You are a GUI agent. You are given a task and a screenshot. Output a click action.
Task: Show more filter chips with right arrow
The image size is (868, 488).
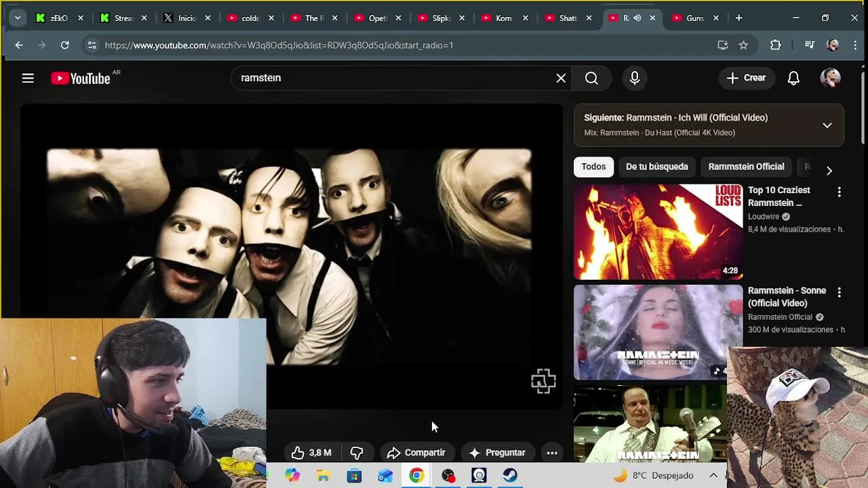[x=829, y=171]
